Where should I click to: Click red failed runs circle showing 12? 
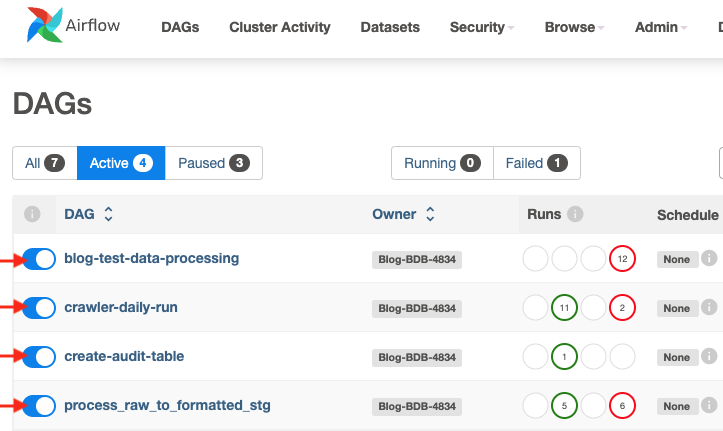pyautogui.click(x=622, y=259)
